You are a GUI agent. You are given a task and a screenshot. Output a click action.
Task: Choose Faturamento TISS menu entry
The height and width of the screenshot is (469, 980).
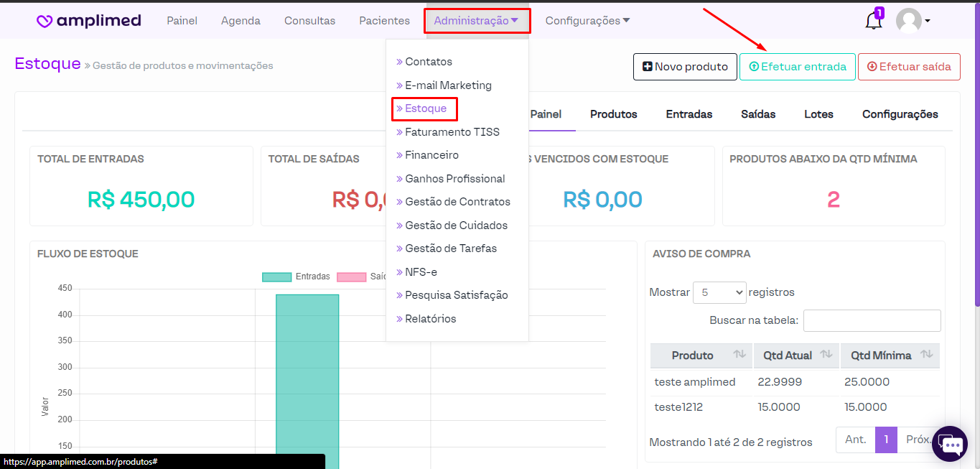(x=452, y=132)
